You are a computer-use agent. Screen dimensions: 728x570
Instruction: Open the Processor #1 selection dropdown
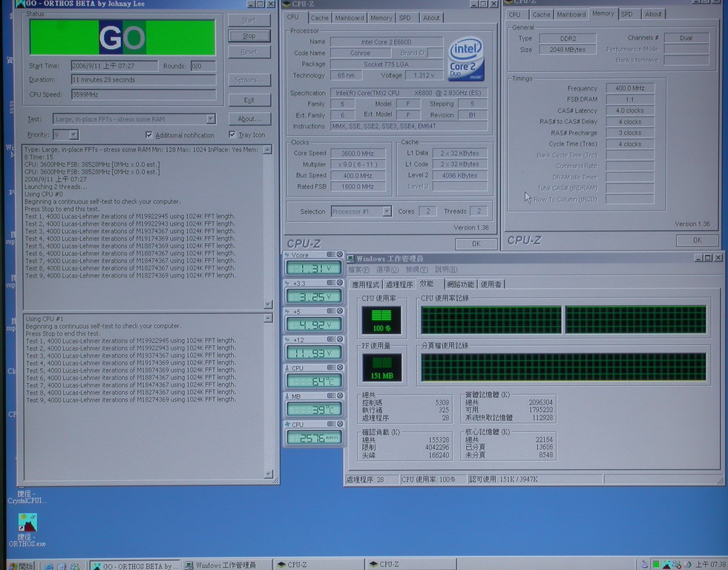click(387, 212)
